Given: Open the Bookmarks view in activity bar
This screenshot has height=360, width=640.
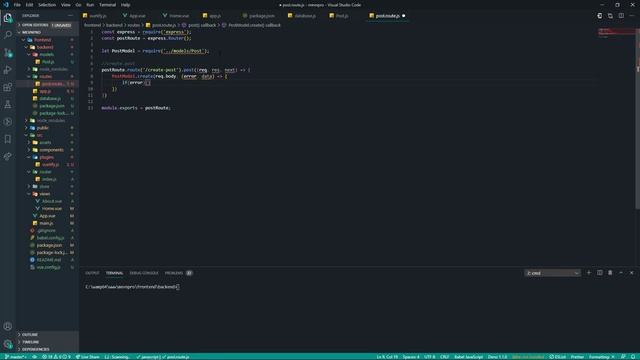Looking at the screenshot, I should [8, 139].
